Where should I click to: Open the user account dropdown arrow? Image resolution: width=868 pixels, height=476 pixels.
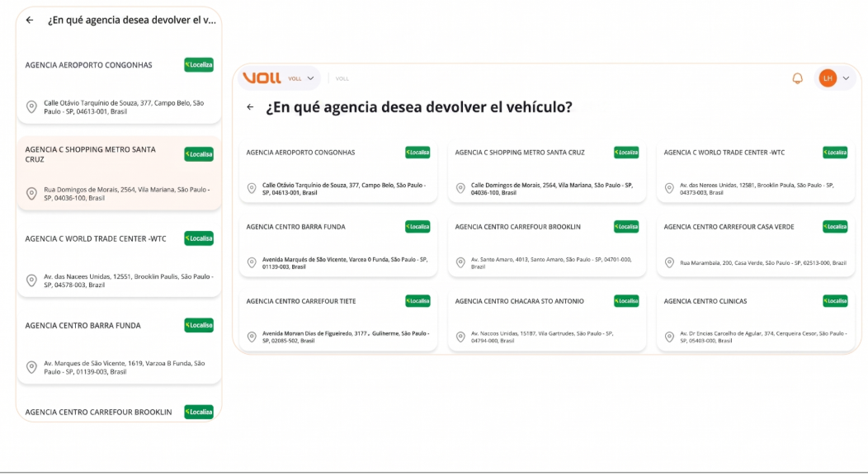tap(846, 78)
